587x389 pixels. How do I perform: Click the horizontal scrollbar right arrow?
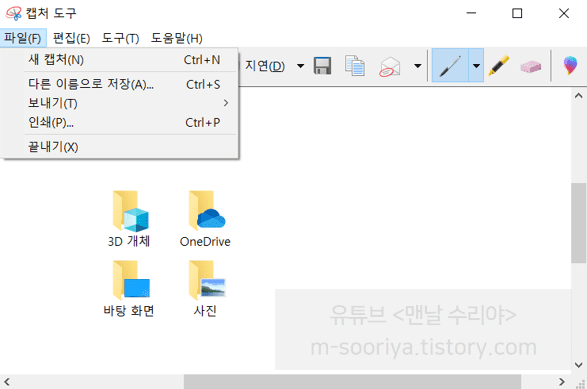[562, 382]
